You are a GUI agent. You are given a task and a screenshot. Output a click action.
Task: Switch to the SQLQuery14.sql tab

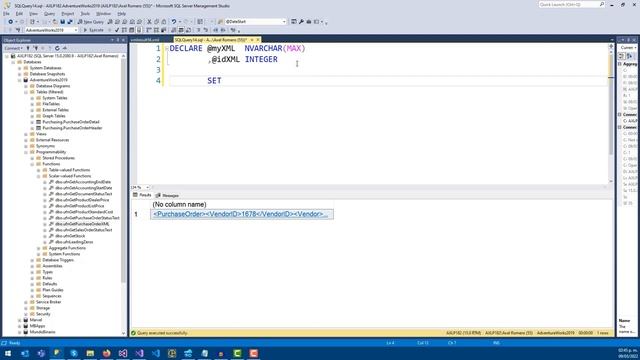point(211,40)
